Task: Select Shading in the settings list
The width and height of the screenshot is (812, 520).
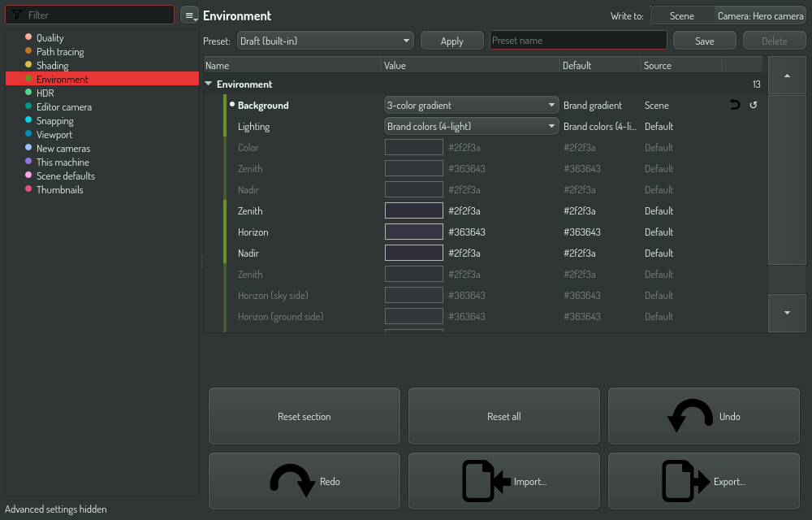Action: [102, 65]
